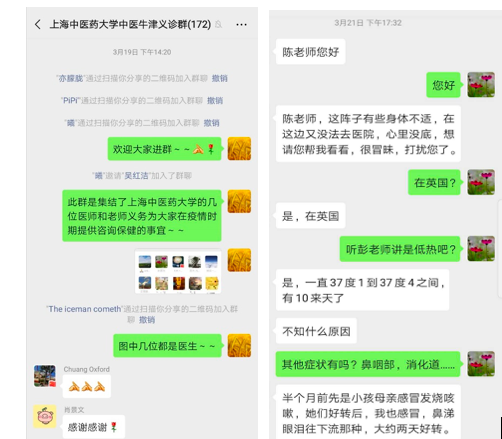Click 撤销 link after PiPi join notice

215,101
